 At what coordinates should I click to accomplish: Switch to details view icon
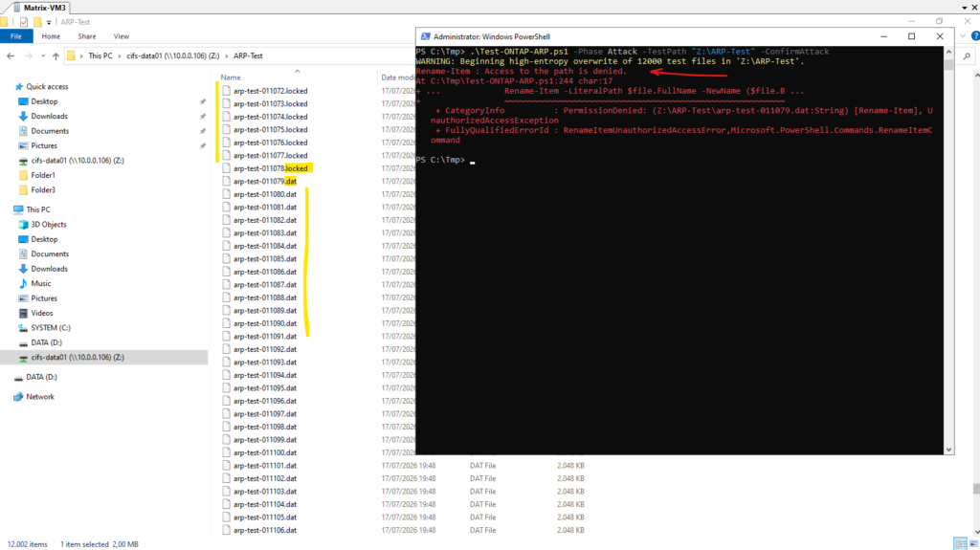pyautogui.click(x=961, y=543)
